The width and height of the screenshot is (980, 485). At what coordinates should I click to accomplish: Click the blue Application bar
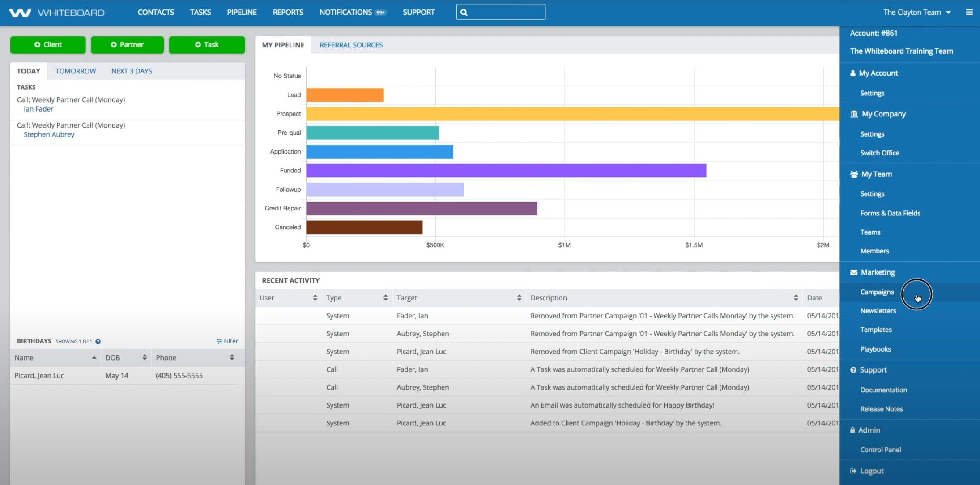380,152
